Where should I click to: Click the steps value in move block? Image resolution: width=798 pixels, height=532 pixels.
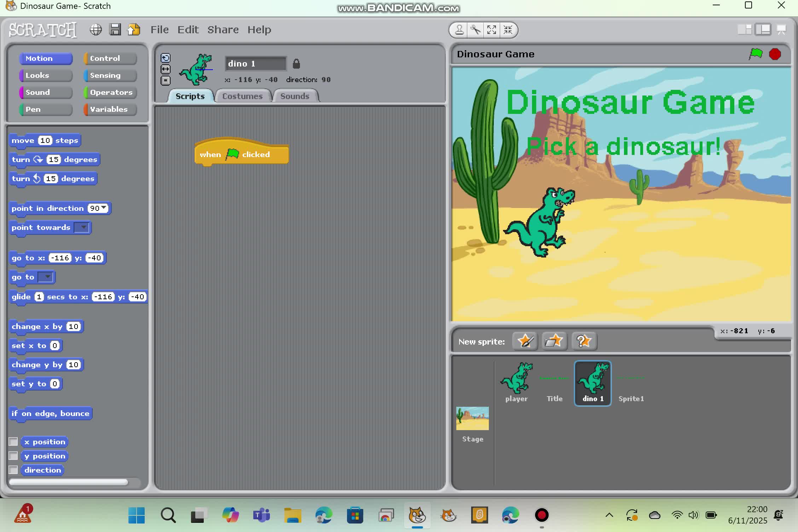tap(45, 140)
